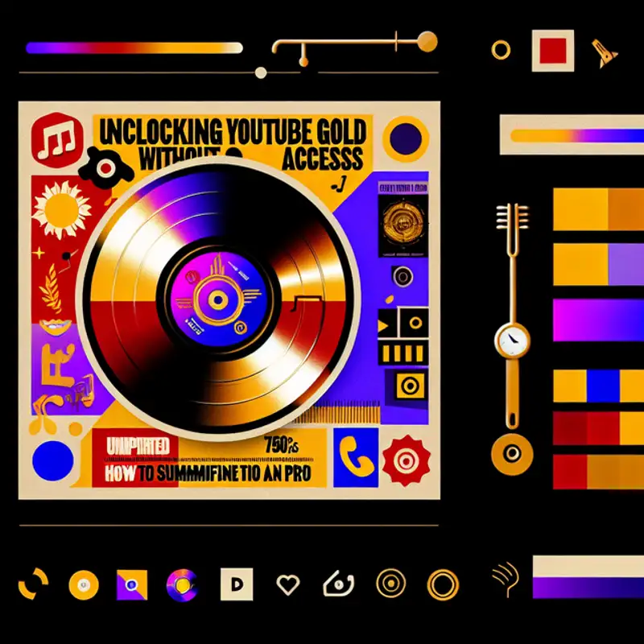Click the red square in cream frame

pyautogui.click(x=553, y=51)
